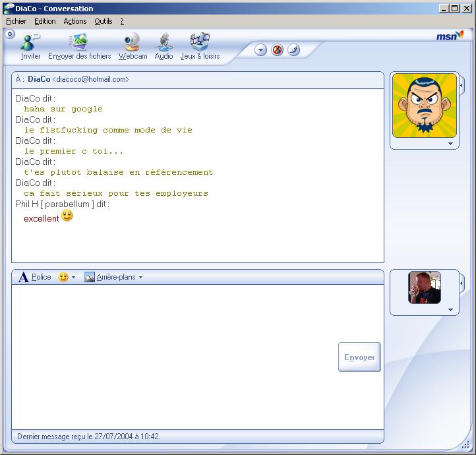476x455 pixels.
Task: Start the Webcam feature
Action: tap(133, 46)
